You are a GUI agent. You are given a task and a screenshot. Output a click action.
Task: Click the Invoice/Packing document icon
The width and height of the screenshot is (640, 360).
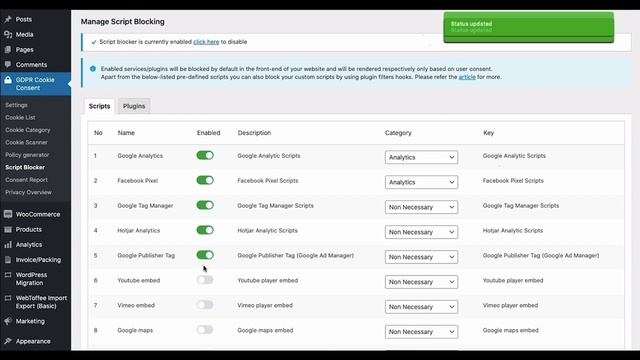8,260
